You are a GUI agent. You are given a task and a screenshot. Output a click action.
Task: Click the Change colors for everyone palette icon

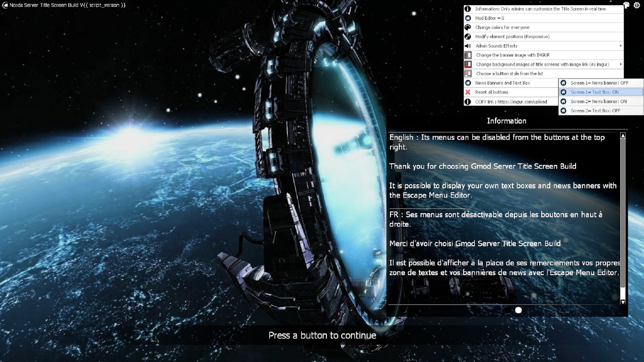pos(468,27)
